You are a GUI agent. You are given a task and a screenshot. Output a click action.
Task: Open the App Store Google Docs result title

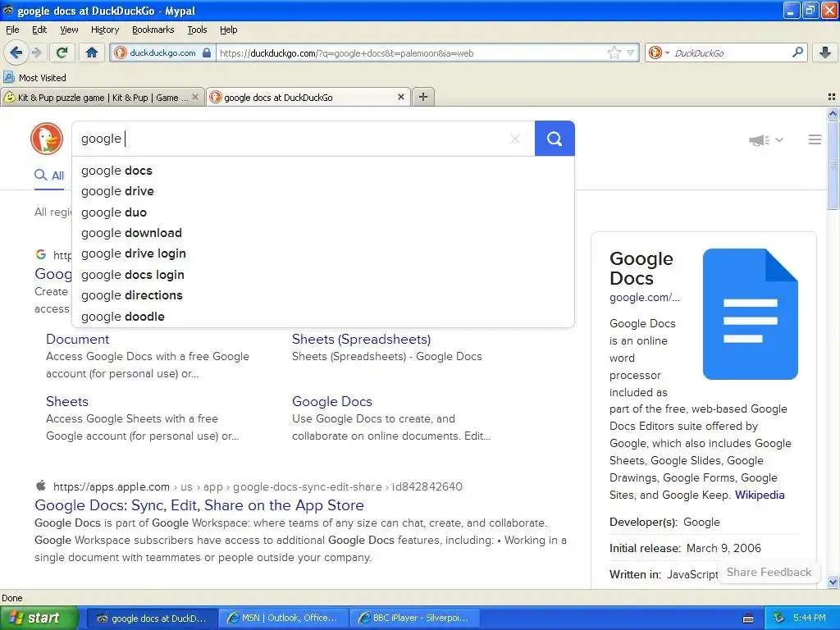pos(199,505)
